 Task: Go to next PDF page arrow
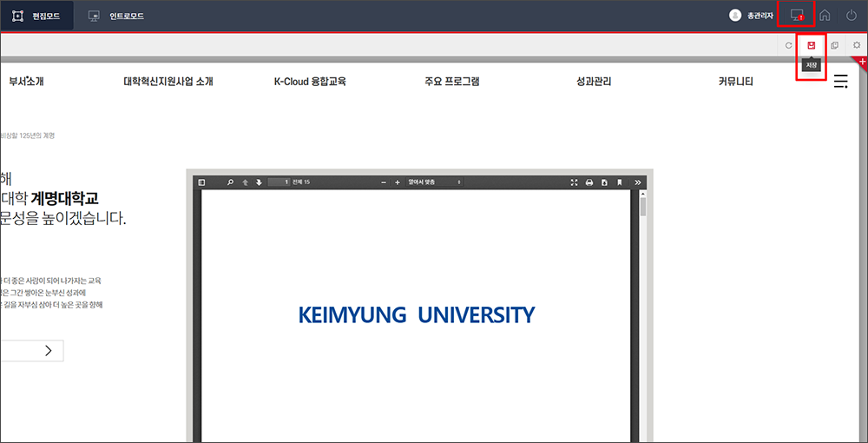[x=259, y=182]
